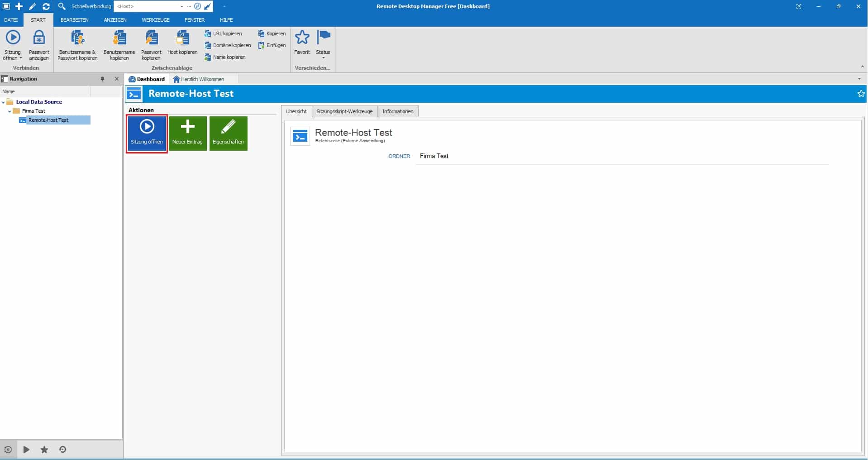Click the Passwort anzeigen lock icon
The width and height of the screenshot is (868, 460).
coord(39,38)
